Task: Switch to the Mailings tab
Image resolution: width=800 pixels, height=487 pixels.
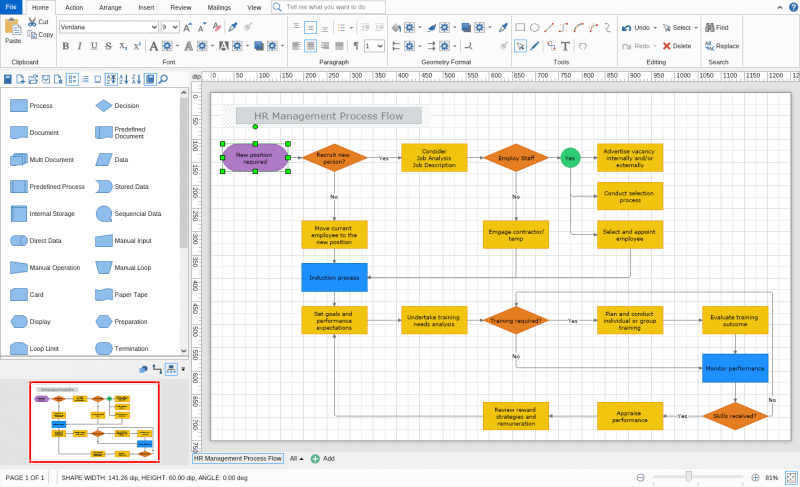Action: pos(219,8)
